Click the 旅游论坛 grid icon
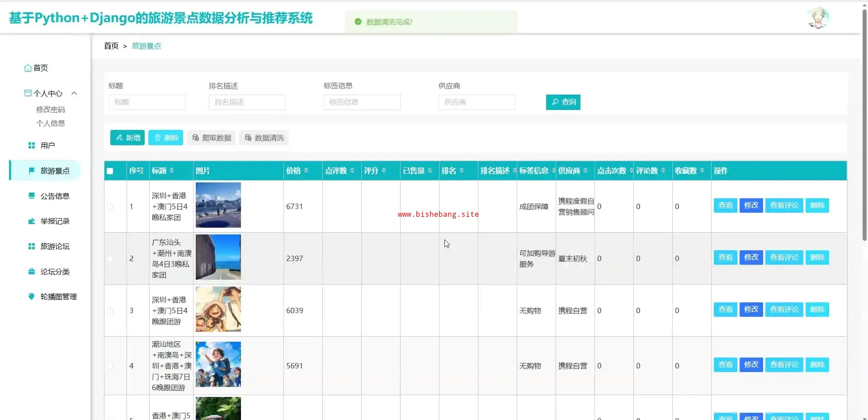This screenshot has width=868, height=420. tap(31, 246)
